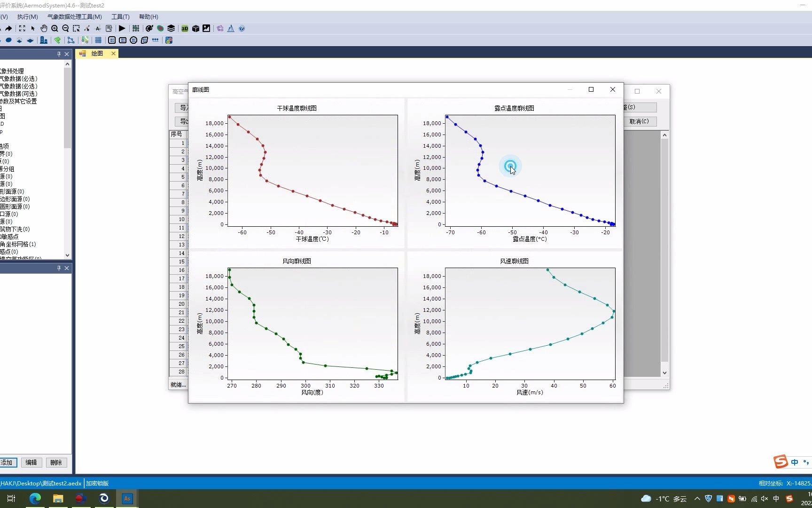The height and width of the screenshot is (508, 812).
Task: Pin the upper left tree panel
Action: pos(59,54)
